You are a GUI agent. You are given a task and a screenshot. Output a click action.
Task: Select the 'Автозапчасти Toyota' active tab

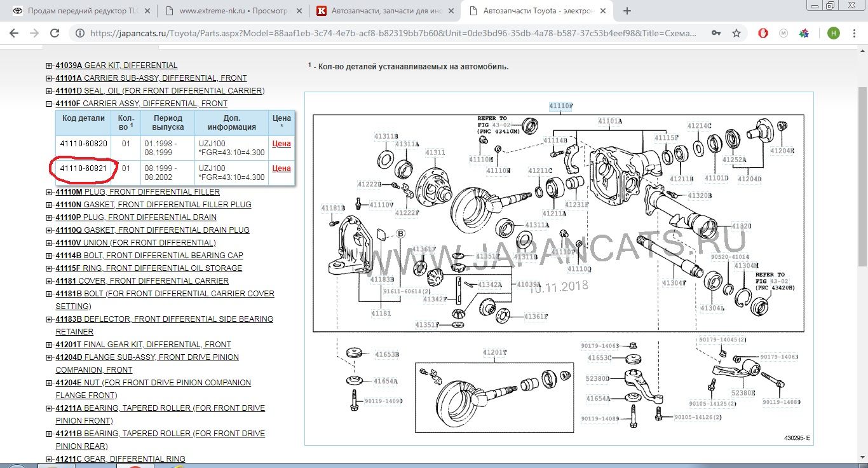coord(536,11)
